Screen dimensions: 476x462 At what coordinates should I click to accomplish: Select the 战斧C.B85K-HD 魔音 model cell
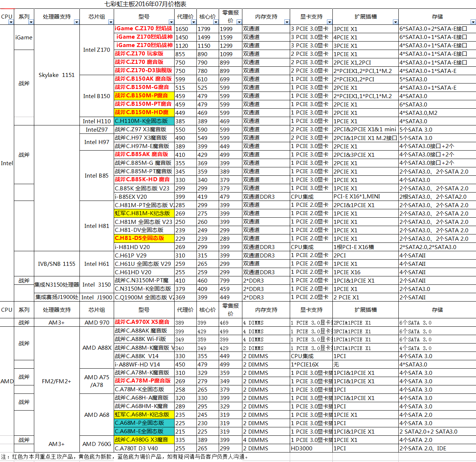[144, 180]
